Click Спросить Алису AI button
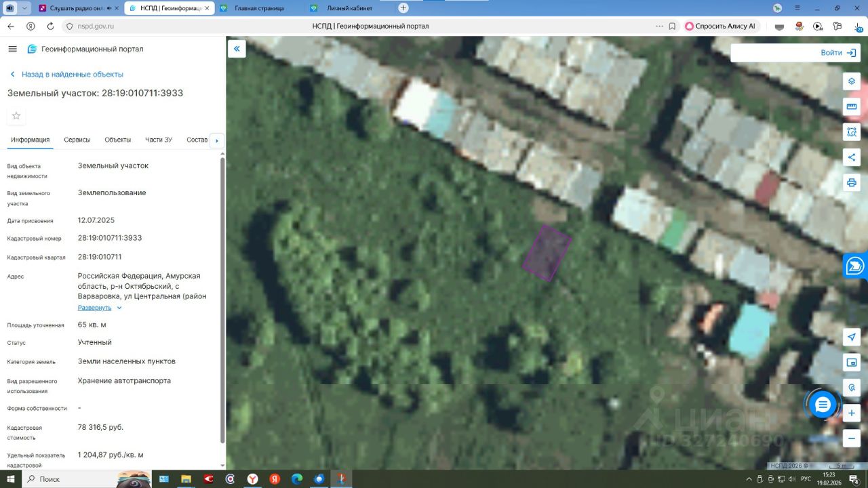The height and width of the screenshot is (488, 868). (720, 26)
